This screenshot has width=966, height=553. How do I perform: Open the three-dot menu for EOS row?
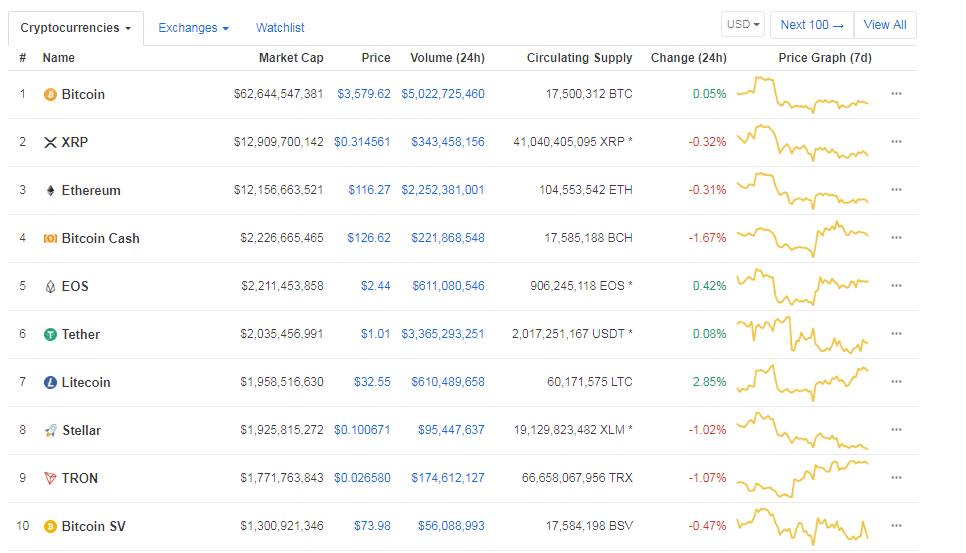coord(896,286)
